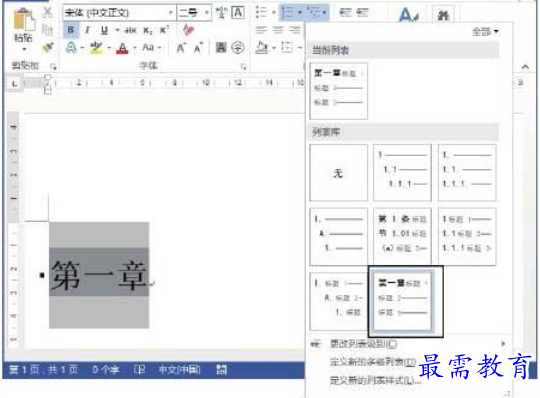The width and height of the screenshot is (540, 398).
Task: Open the font name dropdown
Action: (x=170, y=13)
